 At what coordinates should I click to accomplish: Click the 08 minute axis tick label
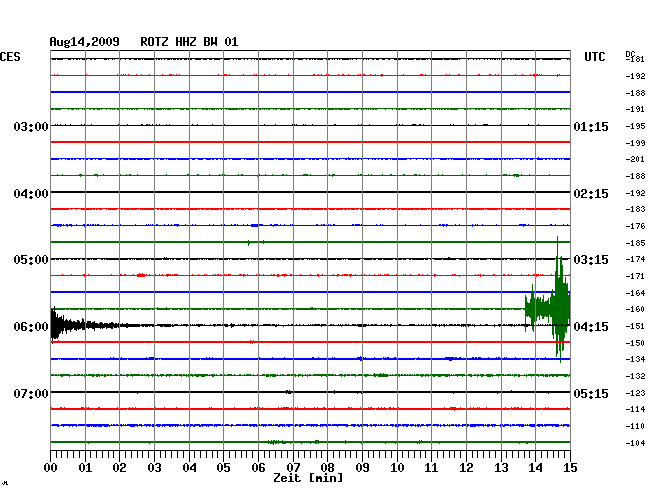[x=327, y=467]
